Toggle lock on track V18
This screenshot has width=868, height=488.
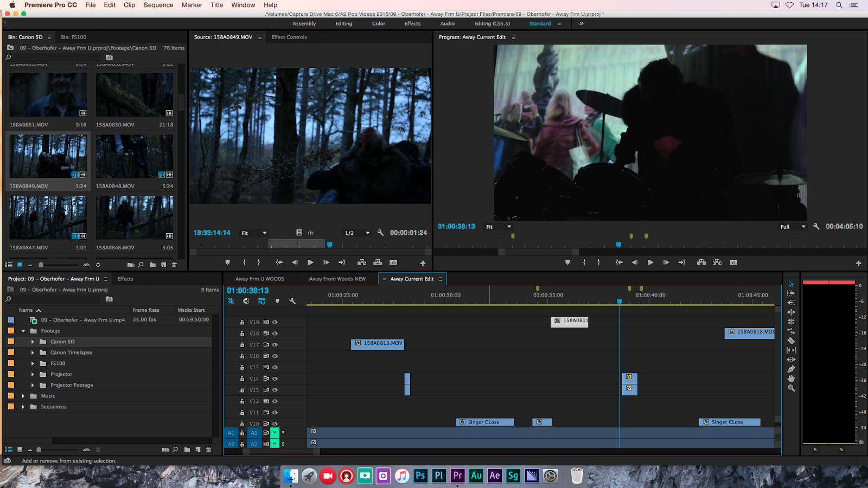pyautogui.click(x=242, y=333)
